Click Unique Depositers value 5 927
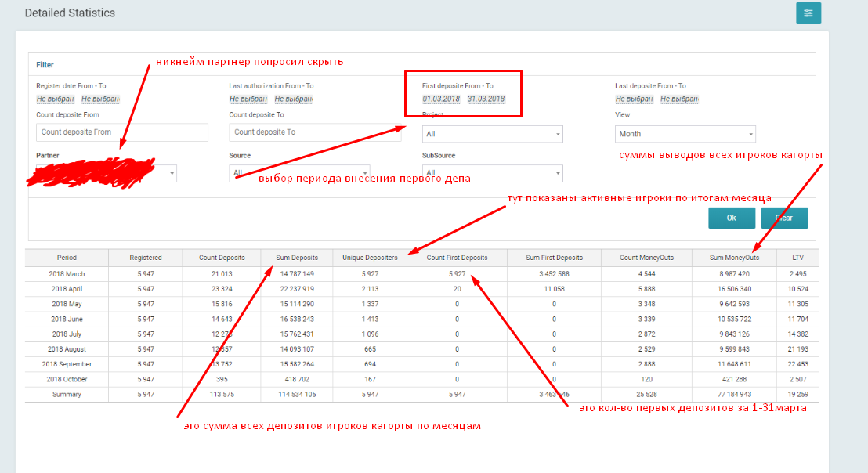The height and width of the screenshot is (473, 868). pyautogui.click(x=370, y=274)
